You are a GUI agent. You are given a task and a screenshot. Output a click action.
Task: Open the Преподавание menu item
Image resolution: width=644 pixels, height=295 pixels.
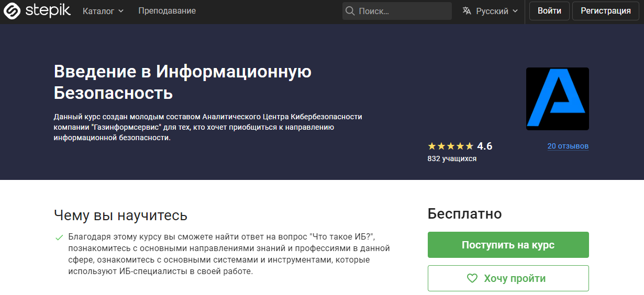pos(167,11)
